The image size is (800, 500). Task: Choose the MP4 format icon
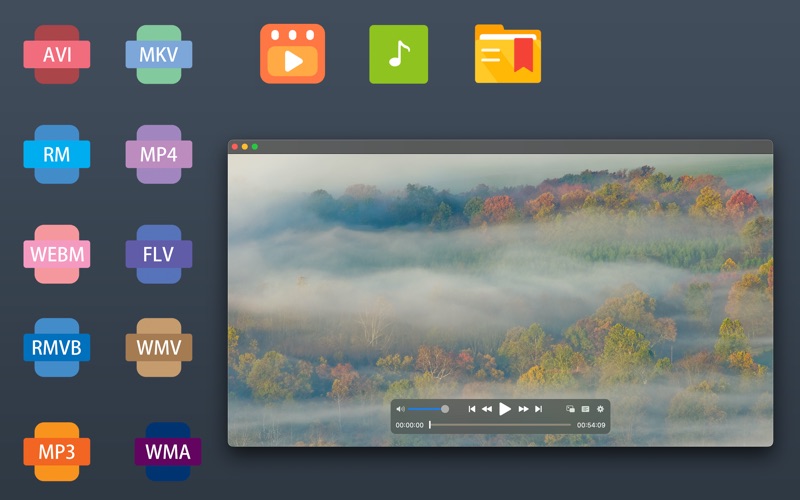click(x=159, y=154)
